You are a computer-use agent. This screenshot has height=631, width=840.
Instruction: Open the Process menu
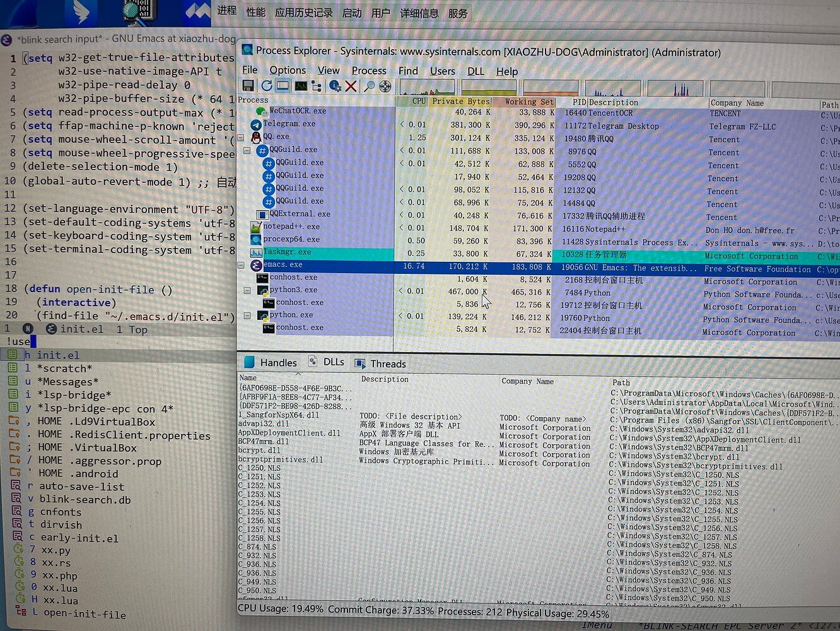pos(369,71)
